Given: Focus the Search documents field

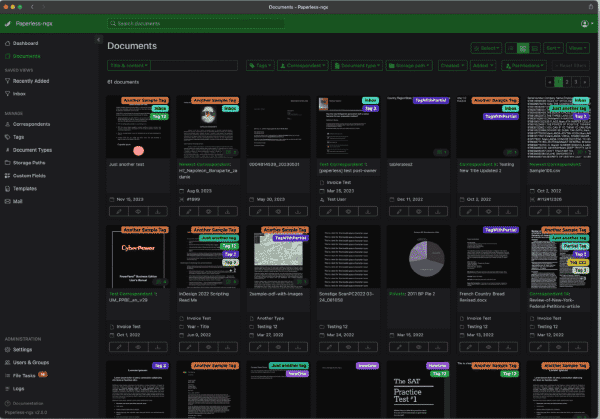Looking at the screenshot, I should (196, 24).
